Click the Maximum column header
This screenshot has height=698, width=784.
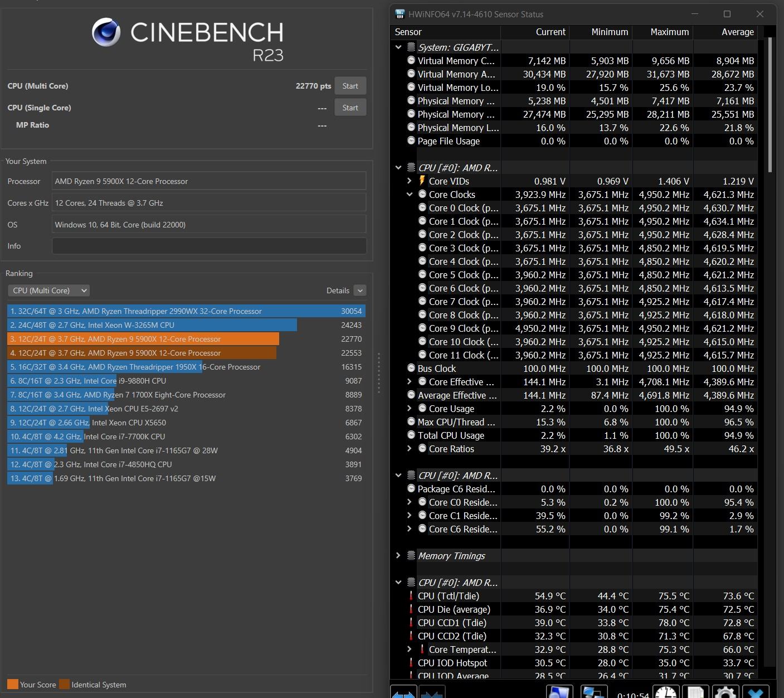670,32
